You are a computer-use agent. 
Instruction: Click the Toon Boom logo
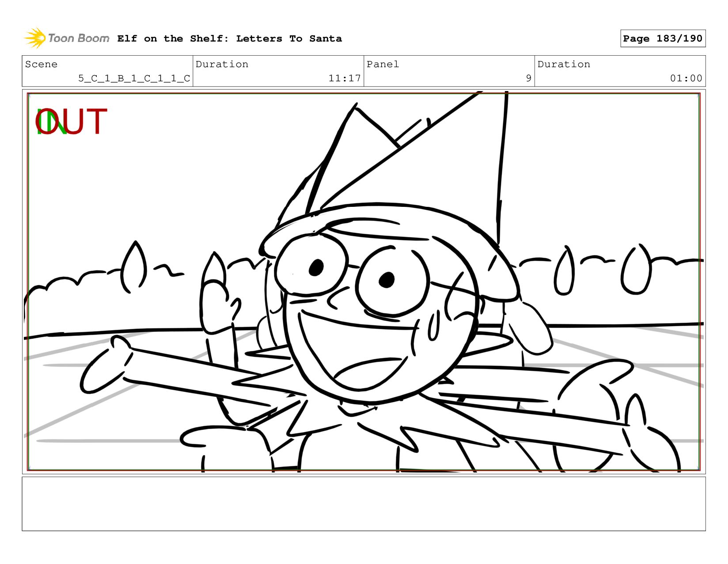click(x=66, y=38)
